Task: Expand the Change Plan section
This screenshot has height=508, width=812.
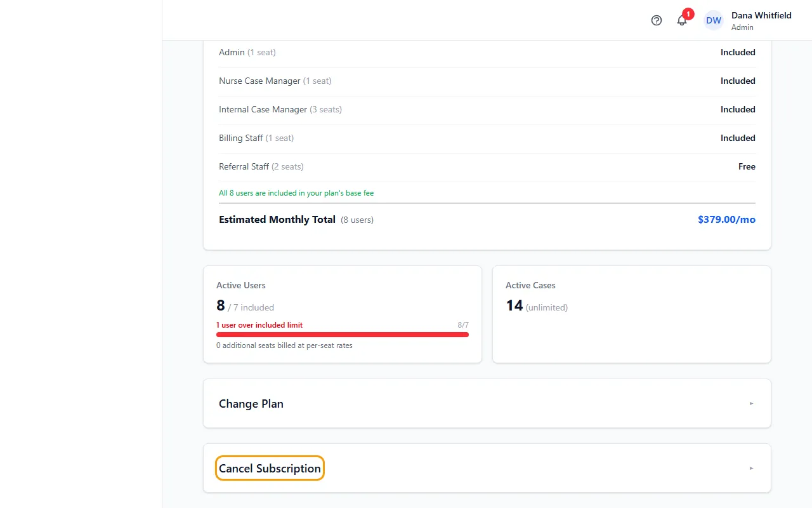Action: tap(487, 403)
